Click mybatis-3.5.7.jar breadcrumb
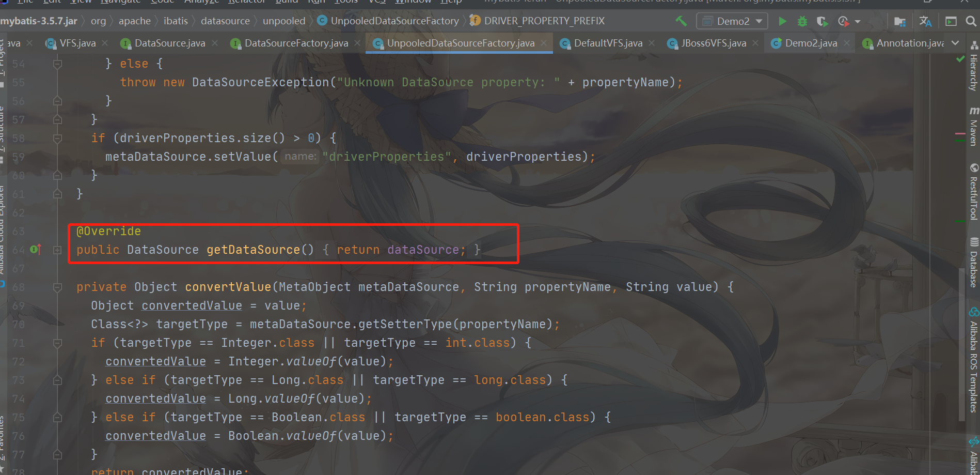 [39, 21]
